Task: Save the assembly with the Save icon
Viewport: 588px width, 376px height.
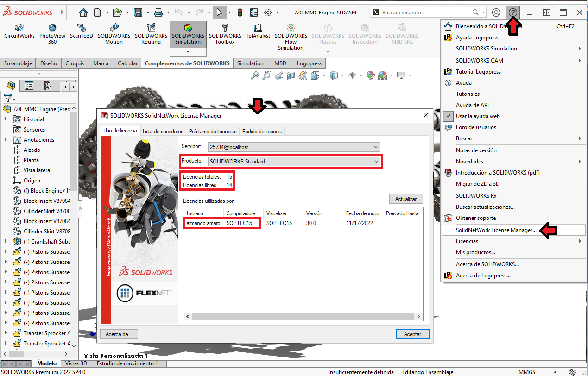Action: 138,13
